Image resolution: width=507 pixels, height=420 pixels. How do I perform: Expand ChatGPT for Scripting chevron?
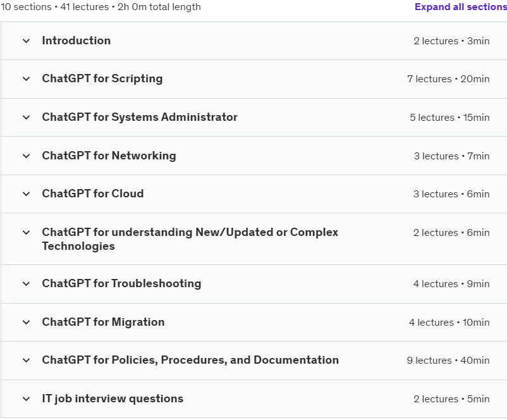26,79
